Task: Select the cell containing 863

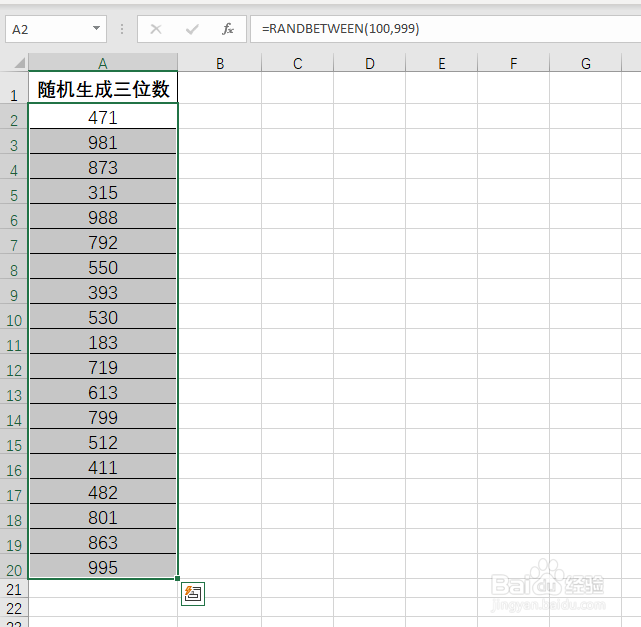Action: (103, 542)
